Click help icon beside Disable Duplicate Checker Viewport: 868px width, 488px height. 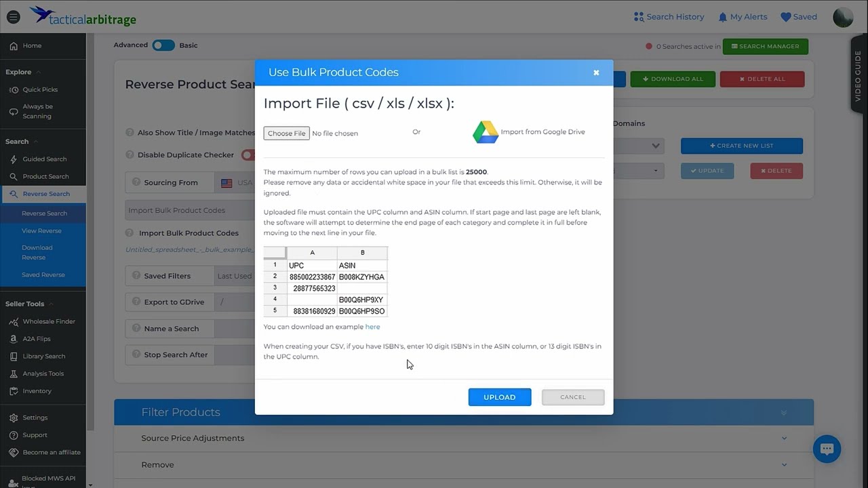[x=130, y=155]
